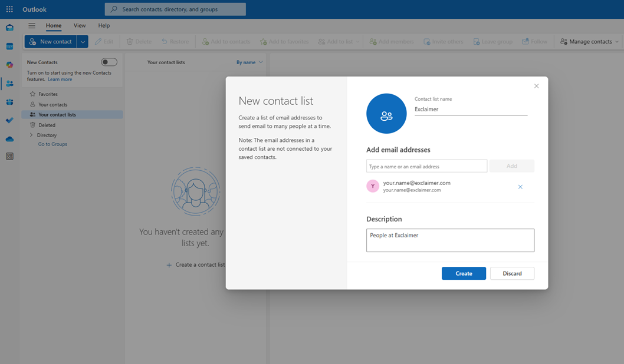Switch to the View tab
The width and height of the screenshot is (624, 364).
coord(80,25)
